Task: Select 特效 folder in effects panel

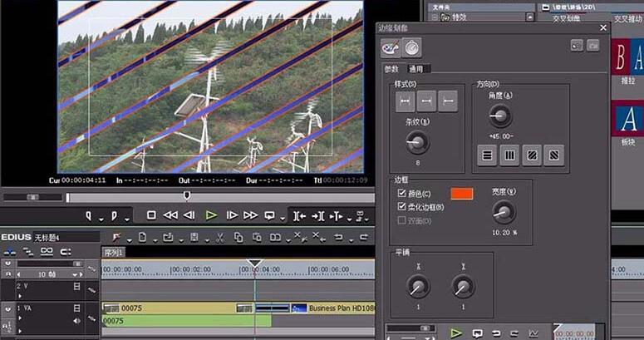Action: 460,17
